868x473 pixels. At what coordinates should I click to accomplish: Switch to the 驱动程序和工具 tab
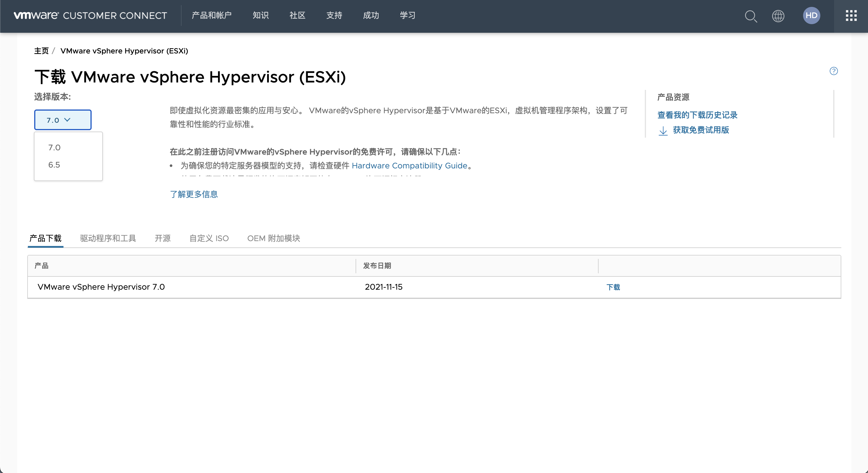tap(108, 238)
